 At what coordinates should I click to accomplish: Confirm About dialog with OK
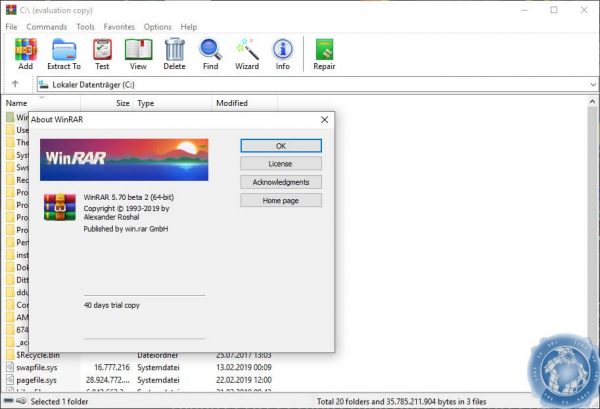(281, 146)
